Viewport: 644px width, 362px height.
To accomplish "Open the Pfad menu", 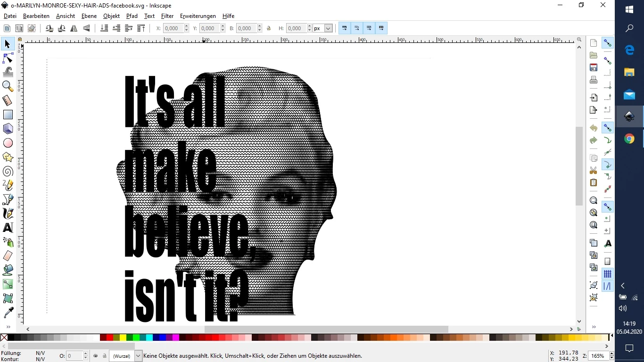I will click(x=132, y=16).
